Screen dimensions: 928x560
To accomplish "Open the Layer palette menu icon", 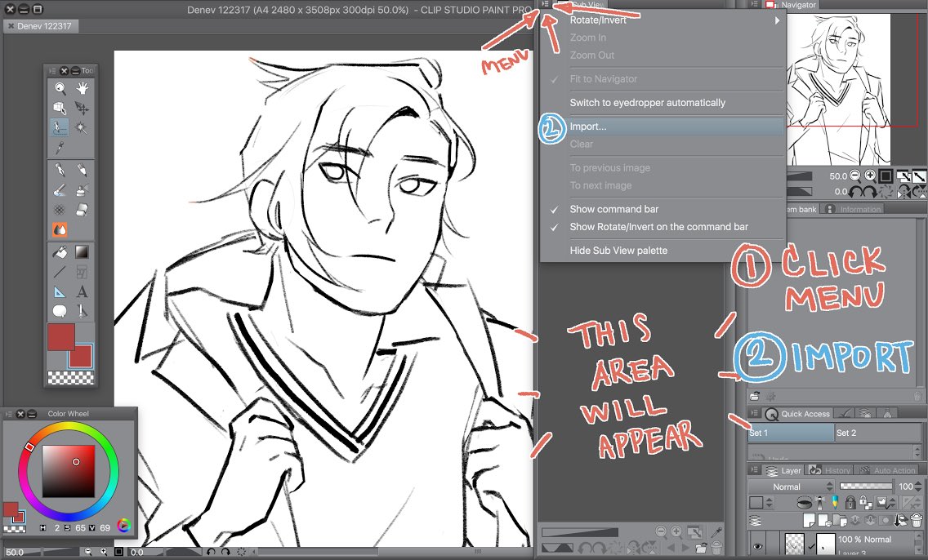I will coord(755,470).
